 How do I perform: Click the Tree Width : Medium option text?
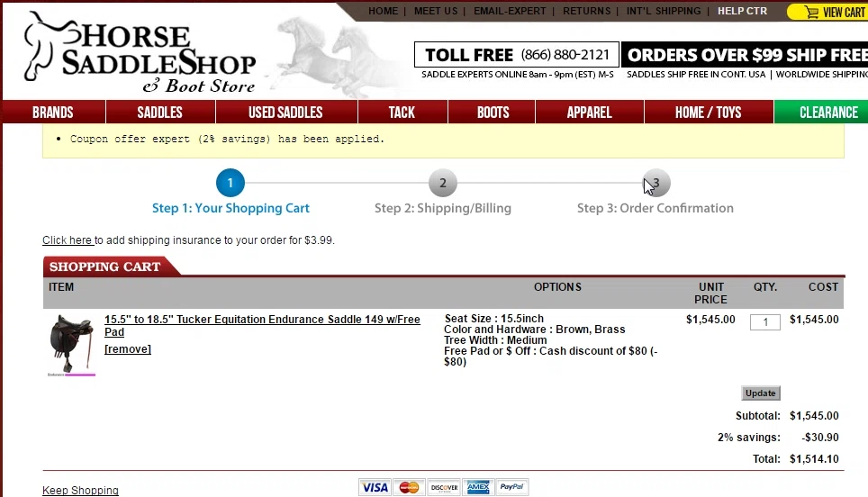(495, 339)
